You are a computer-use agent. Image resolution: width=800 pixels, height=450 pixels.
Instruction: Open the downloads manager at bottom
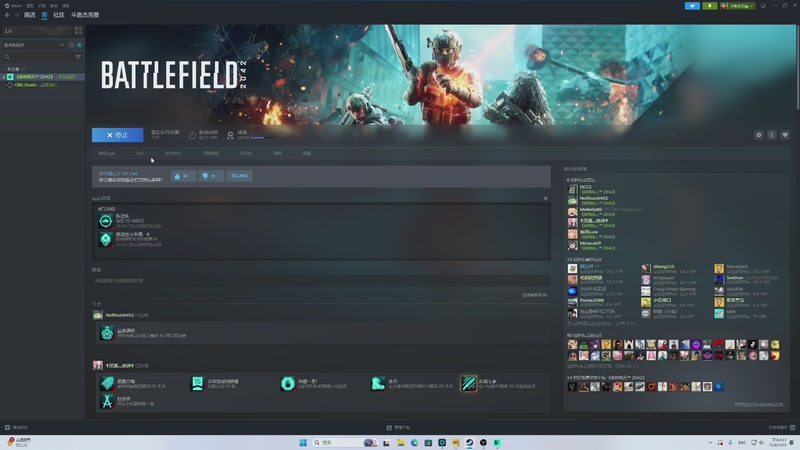click(398, 428)
